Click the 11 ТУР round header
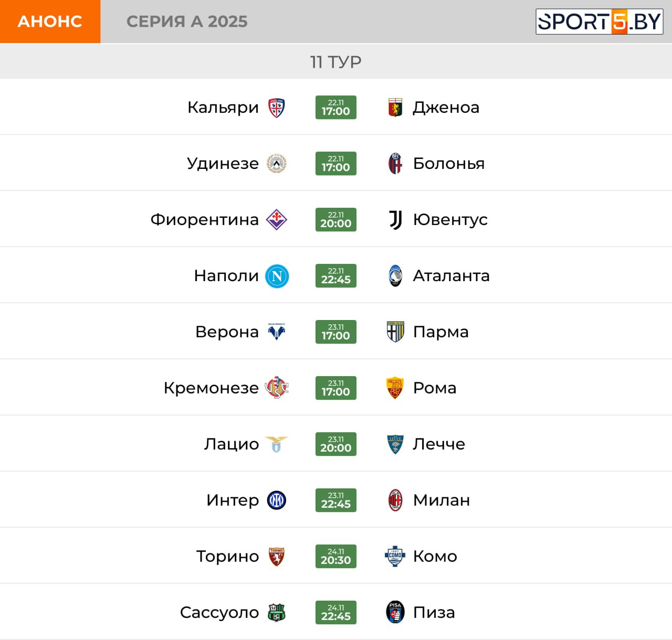This screenshot has height=640, width=672. [336, 62]
